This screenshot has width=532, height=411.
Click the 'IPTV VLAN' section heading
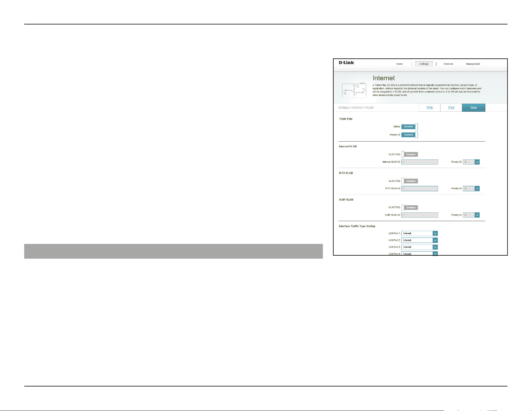(x=346, y=173)
